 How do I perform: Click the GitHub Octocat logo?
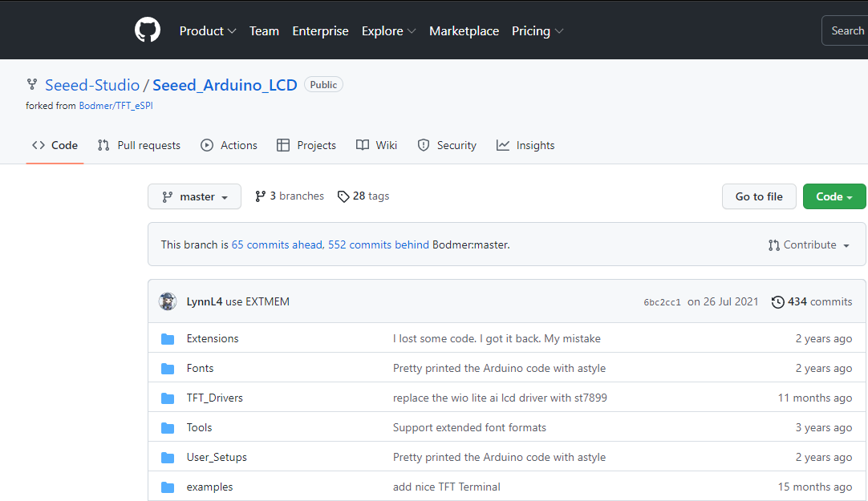(x=148, y=30)
